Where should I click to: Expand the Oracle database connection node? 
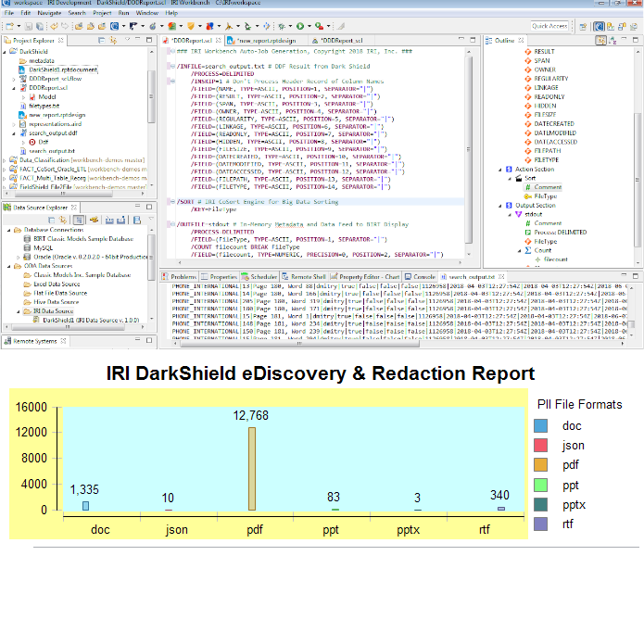(19, 257)
